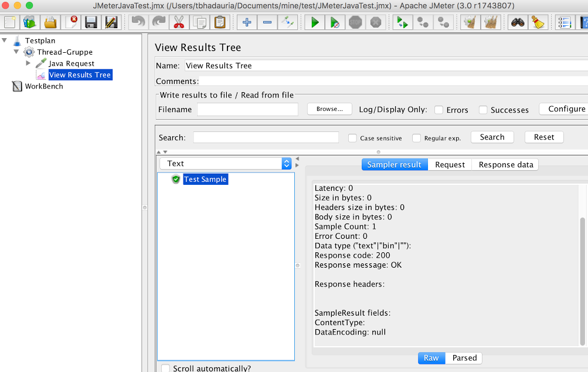
Task: Enable Scroll automatically option
Action: 165,368
